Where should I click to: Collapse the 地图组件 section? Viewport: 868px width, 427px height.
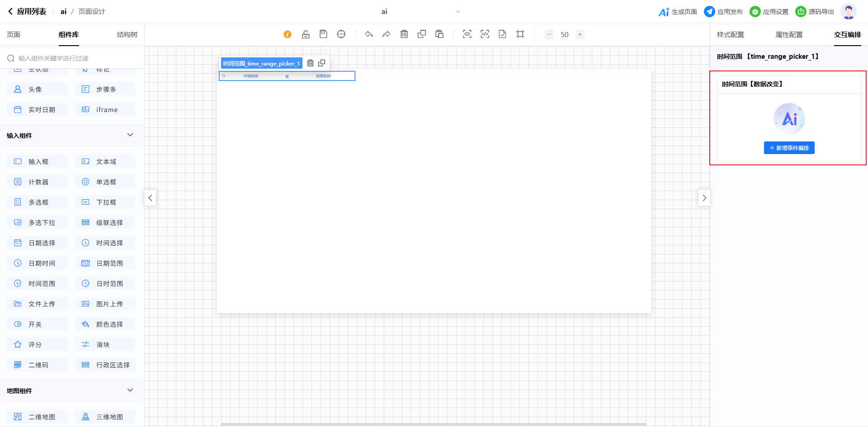tap(130, 390)
